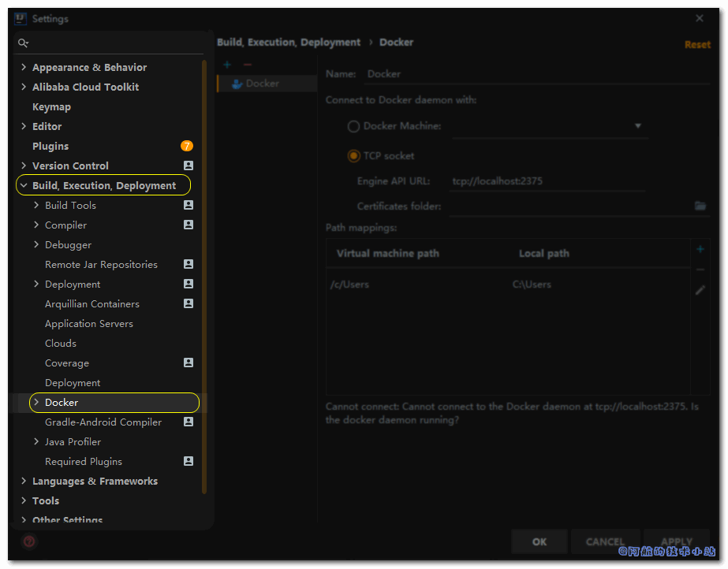Viewport: 728px width, 569px height.
Task: Click the minus icon to remove Docker configuration
Action: click(248, 65)
